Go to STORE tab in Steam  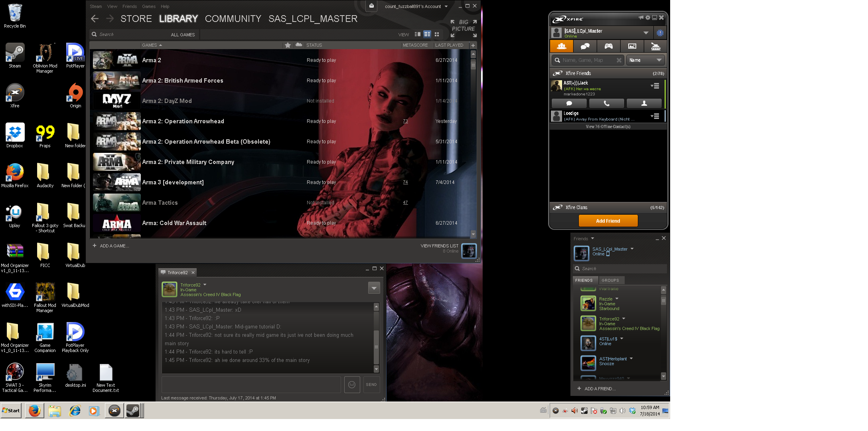click(x=136, y=19)
